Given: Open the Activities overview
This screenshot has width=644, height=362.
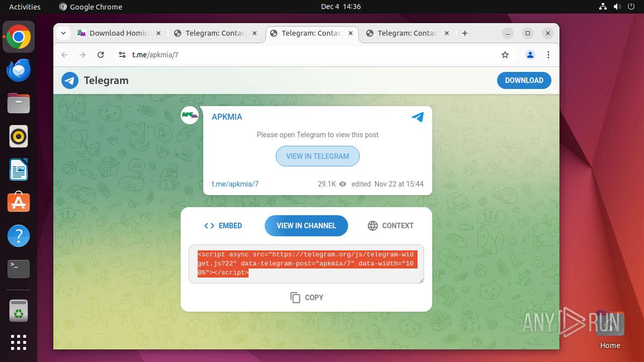Looking at the screenshot, I should point(25,7).
